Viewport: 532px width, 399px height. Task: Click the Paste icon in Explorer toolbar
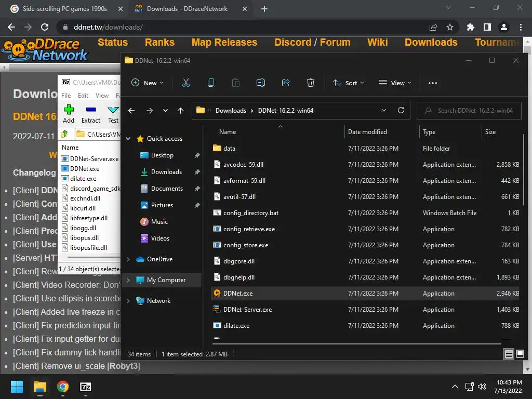[x=236, y=83]
